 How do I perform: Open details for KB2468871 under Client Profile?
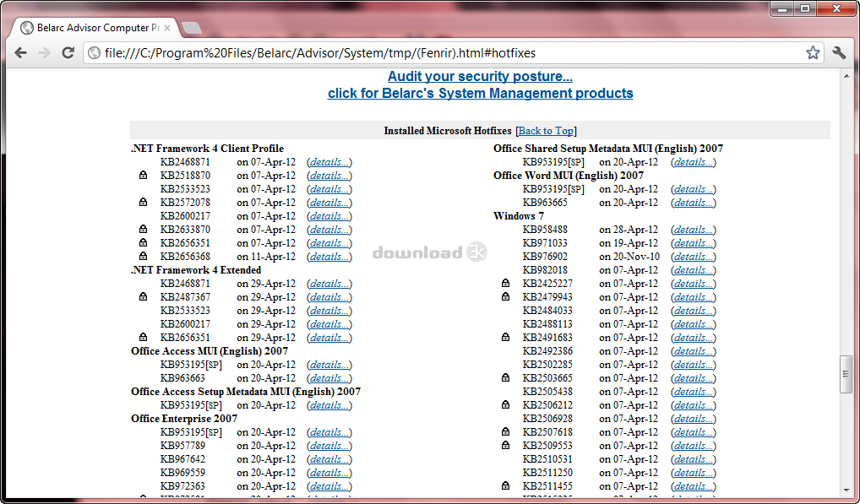(329, 162)
